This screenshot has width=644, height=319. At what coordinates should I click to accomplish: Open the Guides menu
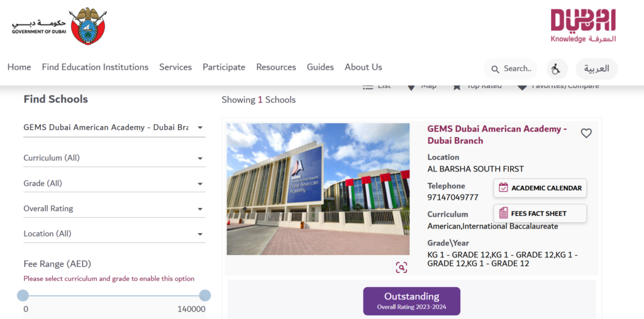320,67
